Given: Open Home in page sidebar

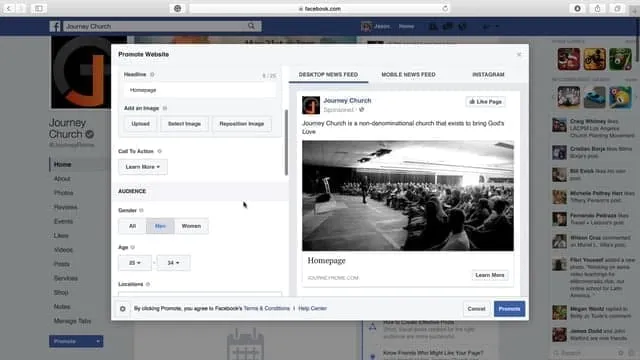Looking at the screenshot, I should point(62,164).
